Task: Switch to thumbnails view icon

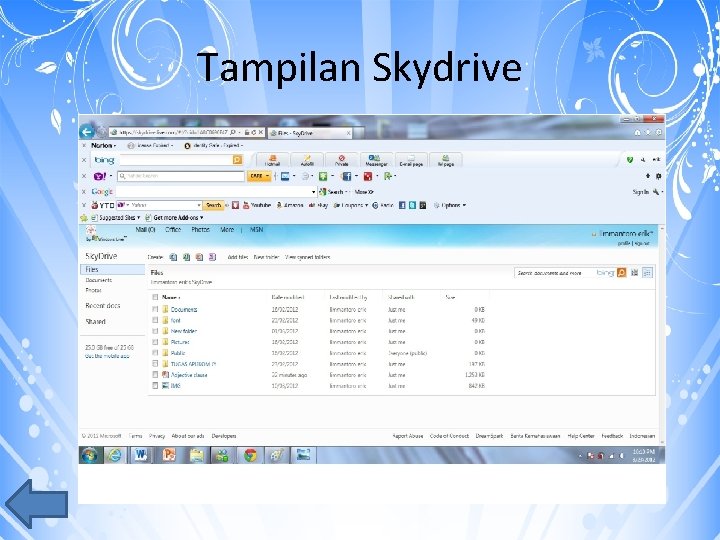Action: point(635,273)
